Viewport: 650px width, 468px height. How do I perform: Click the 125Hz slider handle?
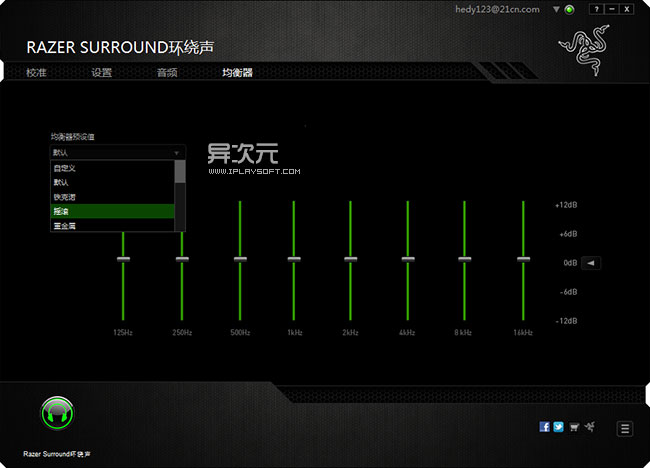point(123,259)
